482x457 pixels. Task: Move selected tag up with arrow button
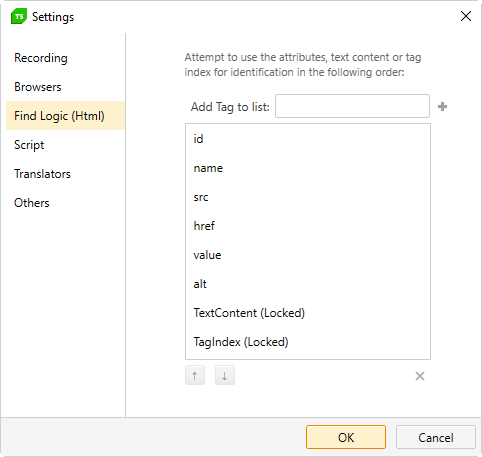pos(195,375)
